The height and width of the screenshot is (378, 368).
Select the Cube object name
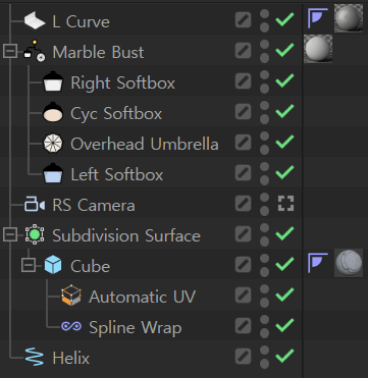pos(90,266)
